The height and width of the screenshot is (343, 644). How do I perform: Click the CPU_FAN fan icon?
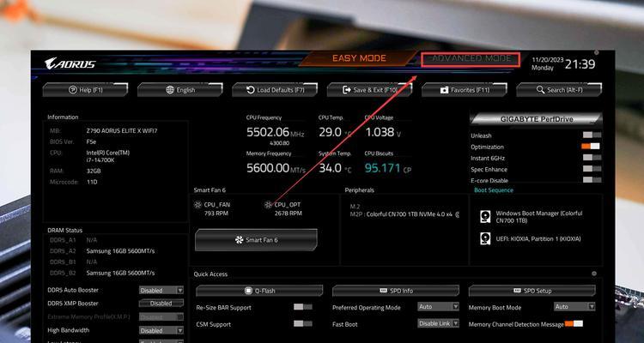198,204
